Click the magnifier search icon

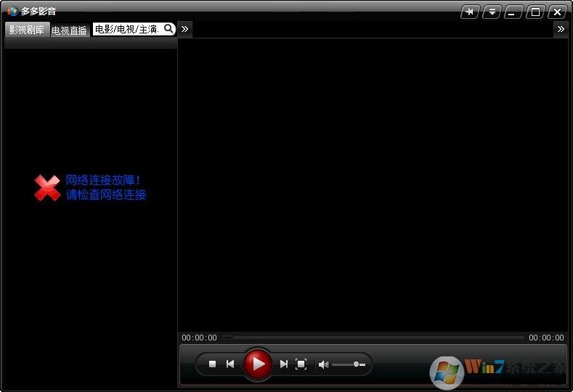[168, 29]
